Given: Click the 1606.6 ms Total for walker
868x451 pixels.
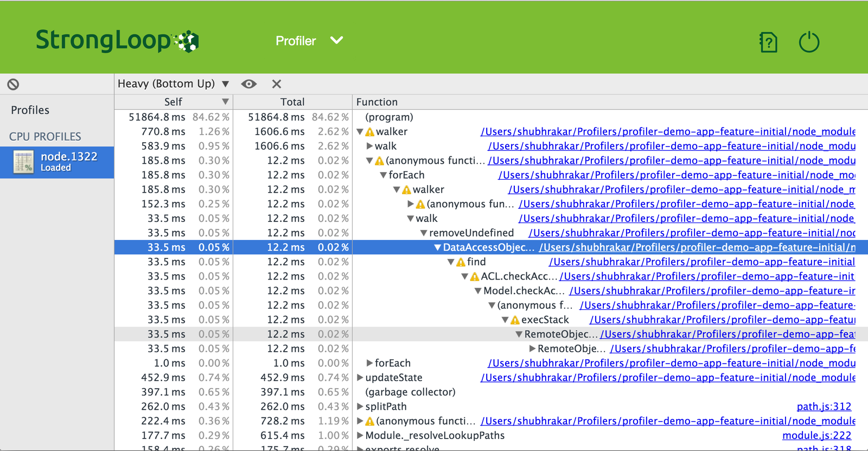Looking at the screenshot, I should pos(279,132).
